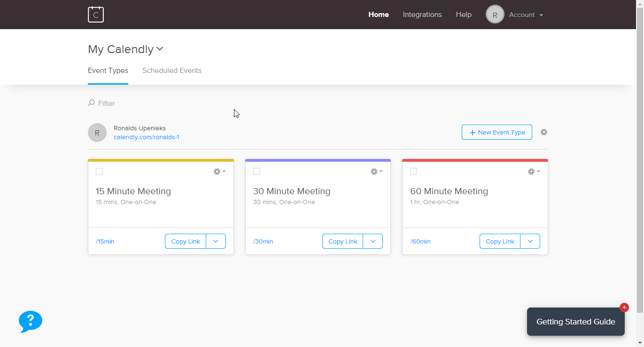Click the Calendly logo icon
The height and width of the screenshot is (347, 644).
[x=96, y=14]
